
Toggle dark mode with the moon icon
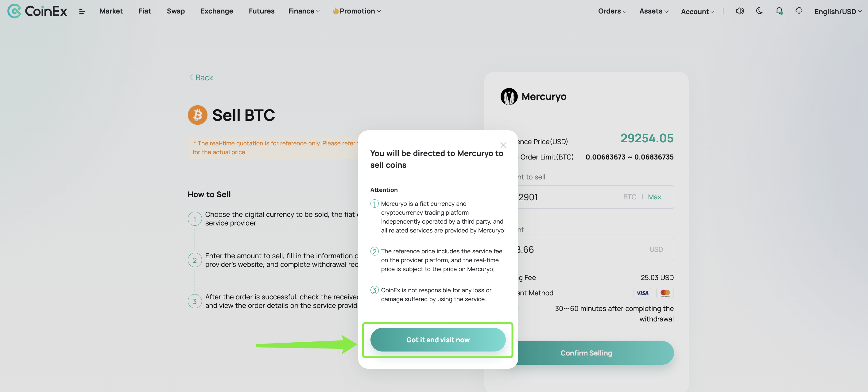(759, 11)
